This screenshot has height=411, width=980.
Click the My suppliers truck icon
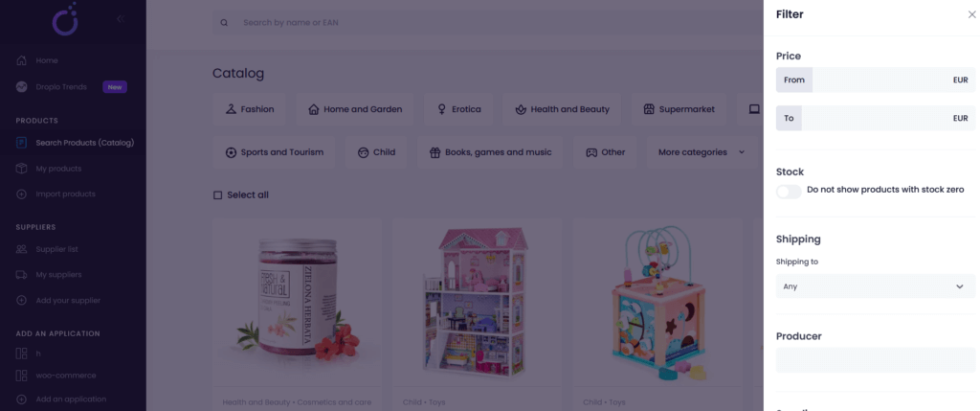pos(21,275)
